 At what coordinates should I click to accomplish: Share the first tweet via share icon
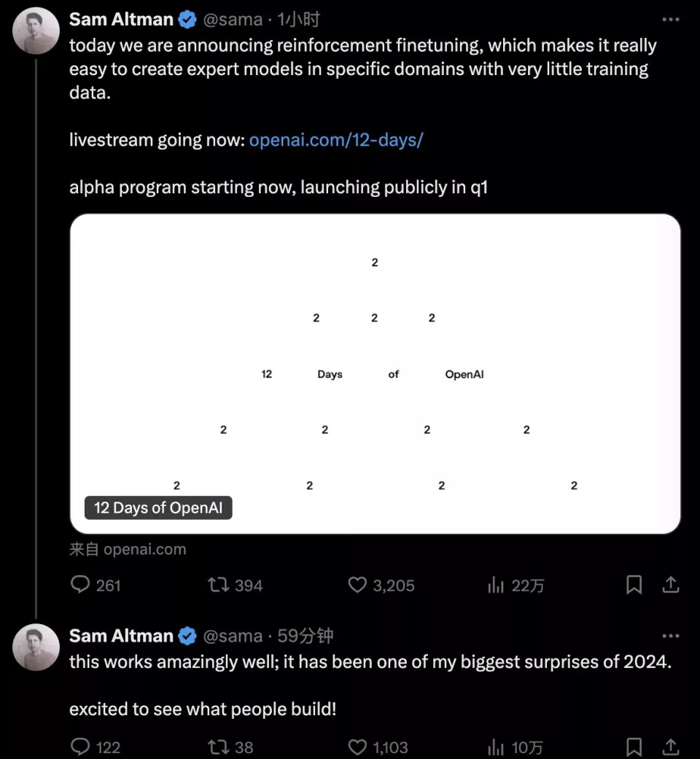click(x=671, y=585)
